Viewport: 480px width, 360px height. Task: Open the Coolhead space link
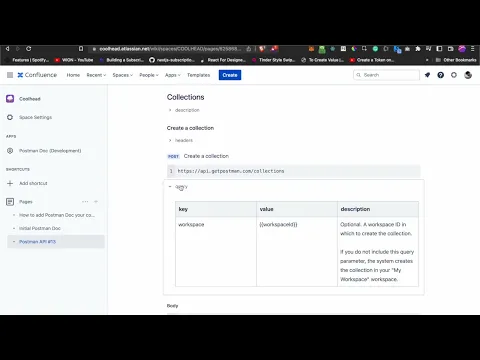[30, 99]
